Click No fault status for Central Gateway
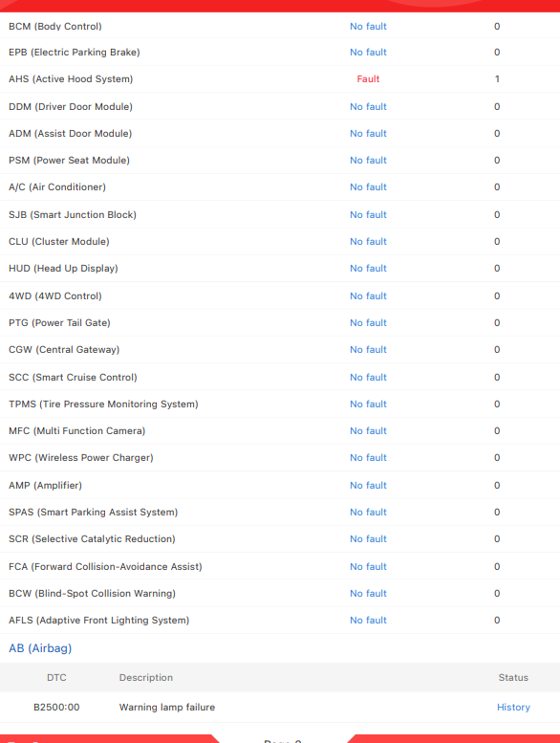The width and height of the screenshot is (560, 743). [x=368, y=350]
